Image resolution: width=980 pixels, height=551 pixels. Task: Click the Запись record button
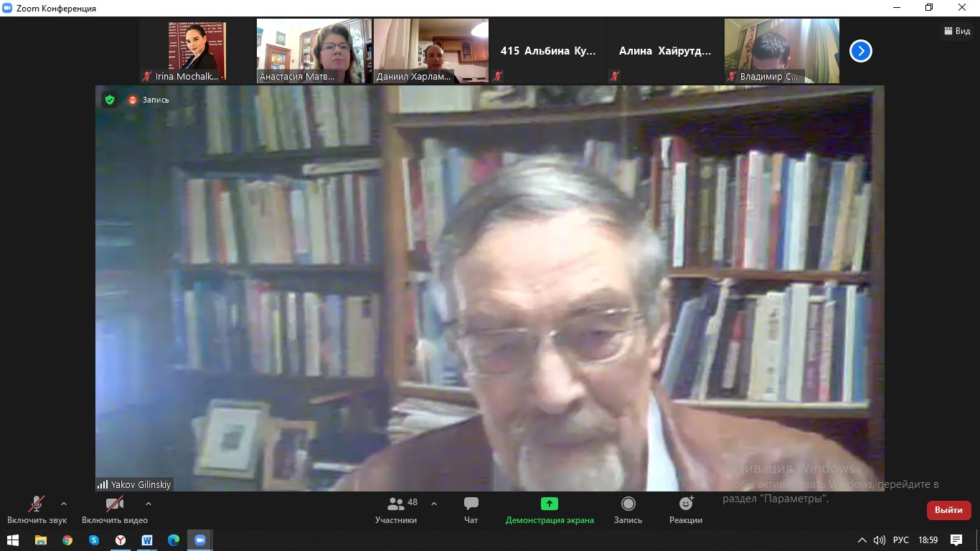coord(628,510)
